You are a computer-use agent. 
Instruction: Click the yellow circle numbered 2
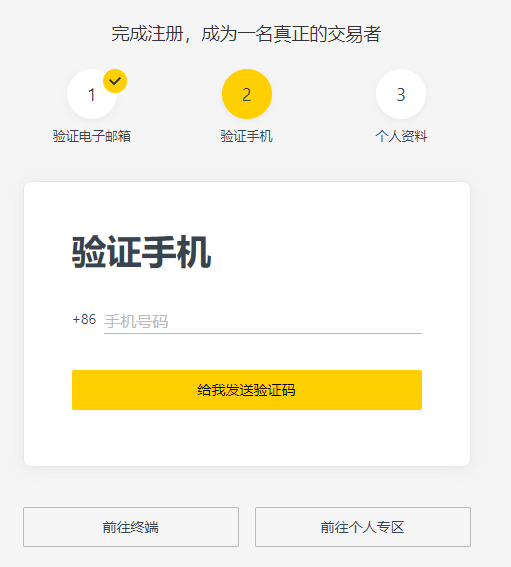[247, 94]
